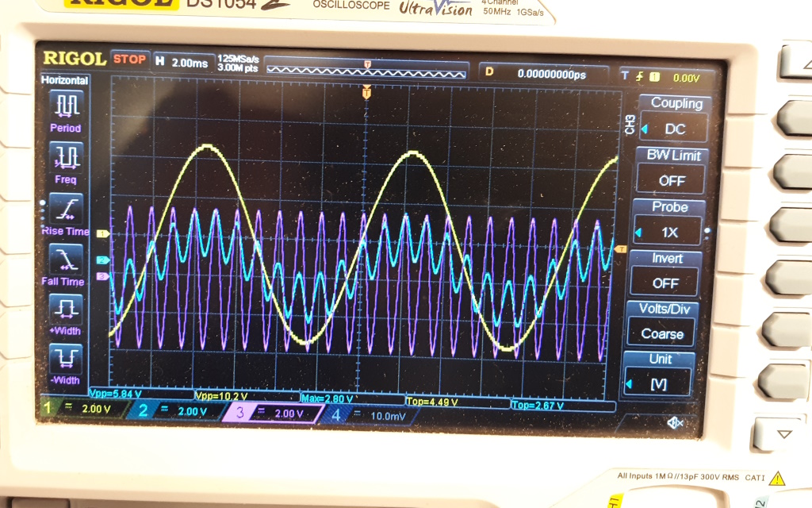Click the CH3 vertical menu label

[630, 125]
